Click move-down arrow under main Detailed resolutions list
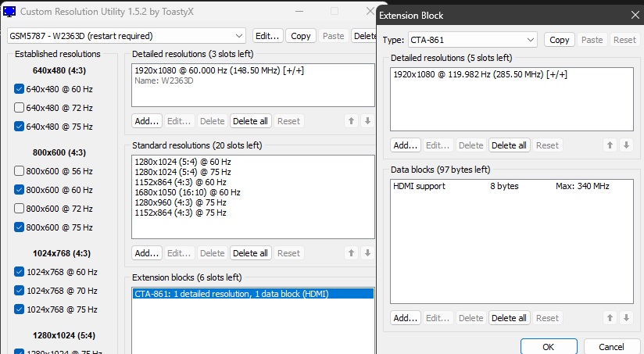Image resolution: width=644 pixels, height=354 pixels. pyautogui.click(x=367, y=121)
